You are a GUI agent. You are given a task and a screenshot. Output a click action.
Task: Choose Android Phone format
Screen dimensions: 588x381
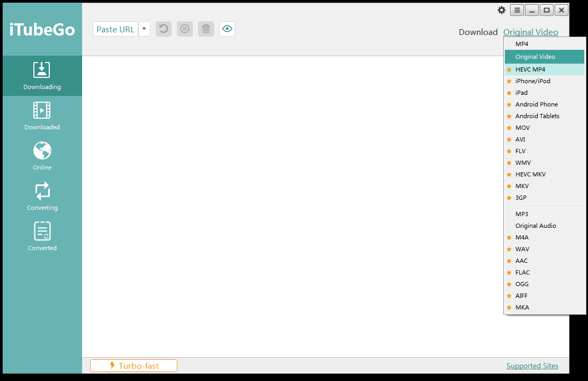pos(544,104)
